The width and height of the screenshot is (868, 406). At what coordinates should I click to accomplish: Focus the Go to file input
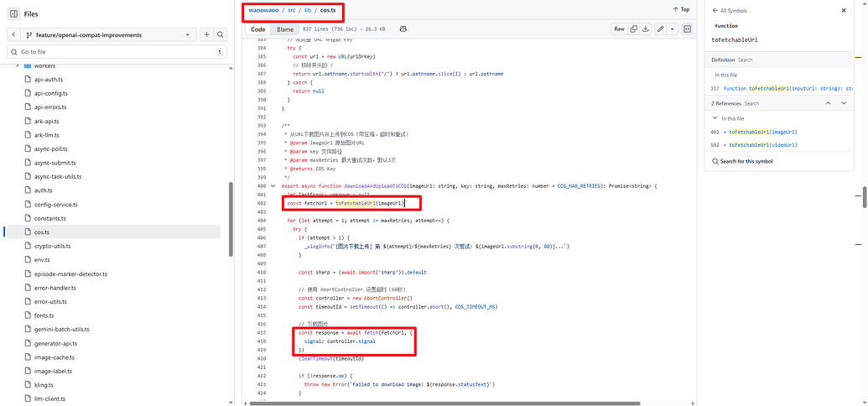[x=117, y=51]
